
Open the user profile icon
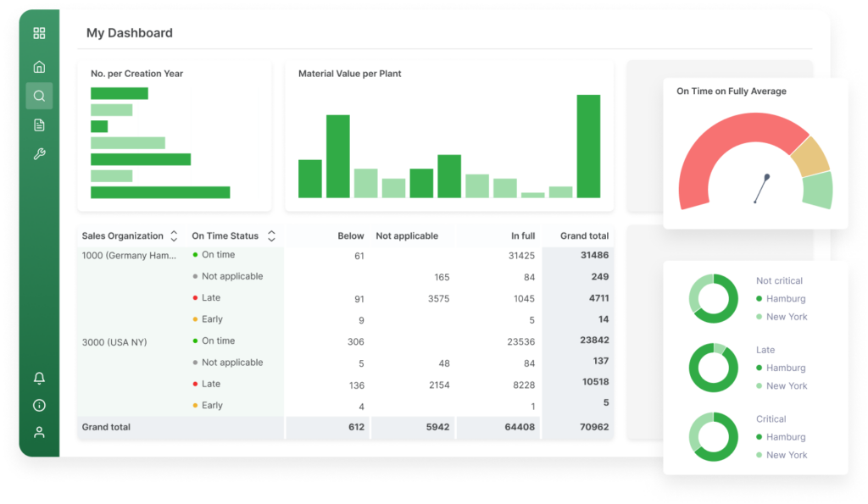[39, 432]
